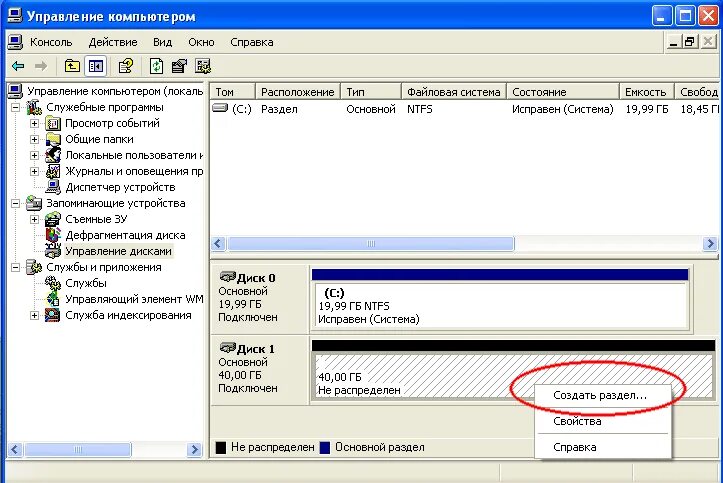Sort by the Состояние column header
This screenshot has width=723, height=483.
point(563,92)
